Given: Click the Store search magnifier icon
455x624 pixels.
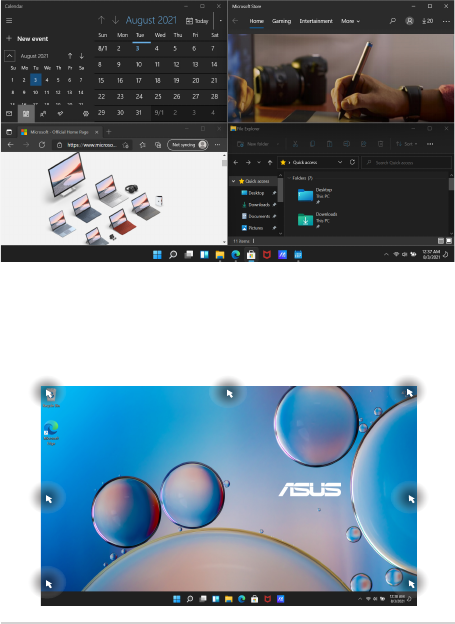Looking at the screenshot, I should coord(393,21).
